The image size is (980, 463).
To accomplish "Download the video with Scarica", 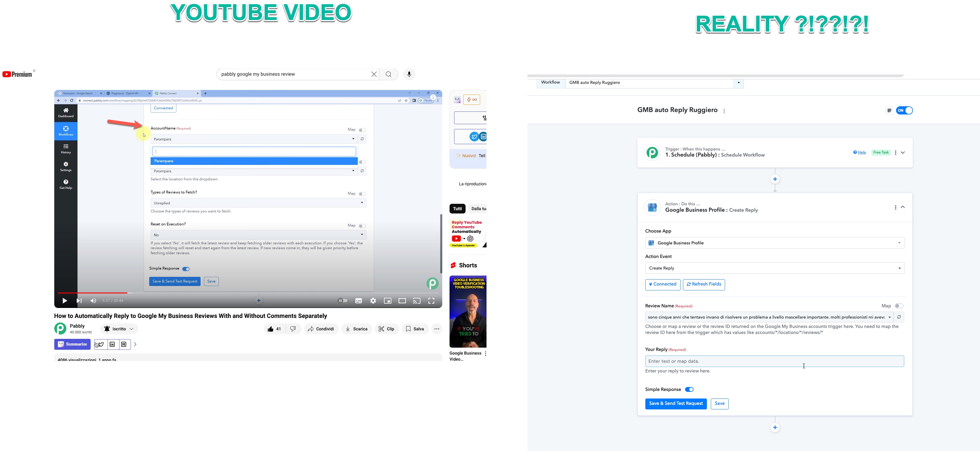I will 356,329.
